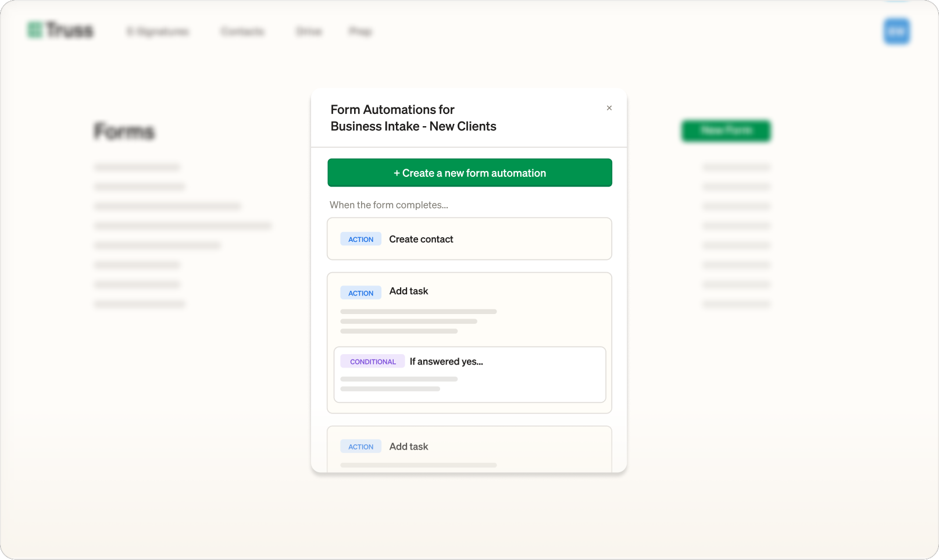Open the E-Signatures menu item
939x560 pixels.
tap(158, 31)
